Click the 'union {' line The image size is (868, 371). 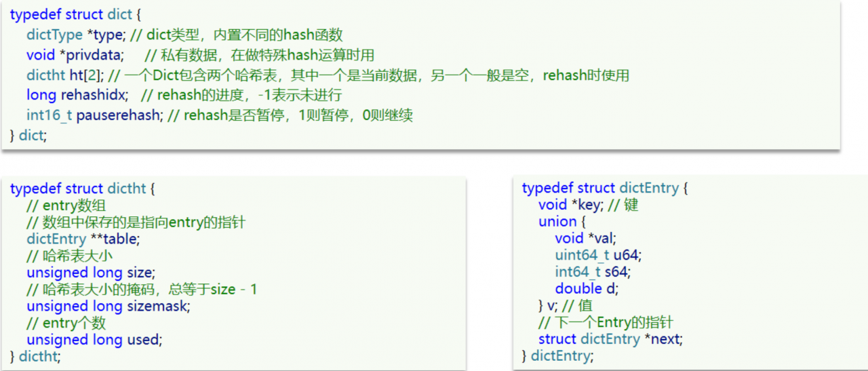point(561,222)
